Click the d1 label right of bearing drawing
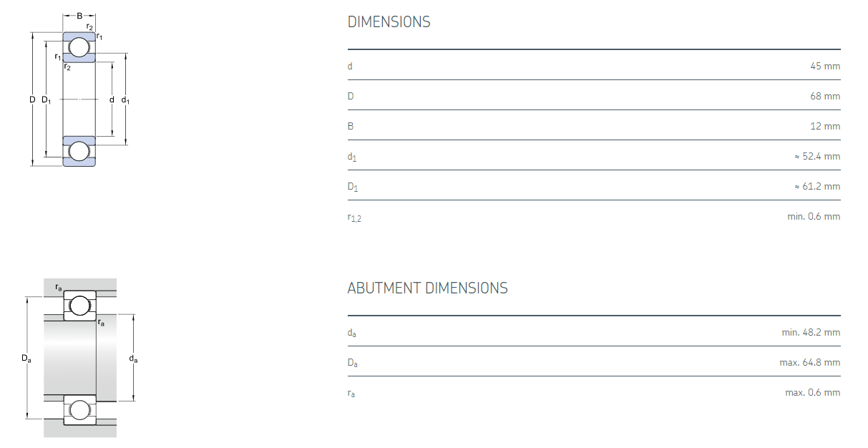 click(125, 99)
